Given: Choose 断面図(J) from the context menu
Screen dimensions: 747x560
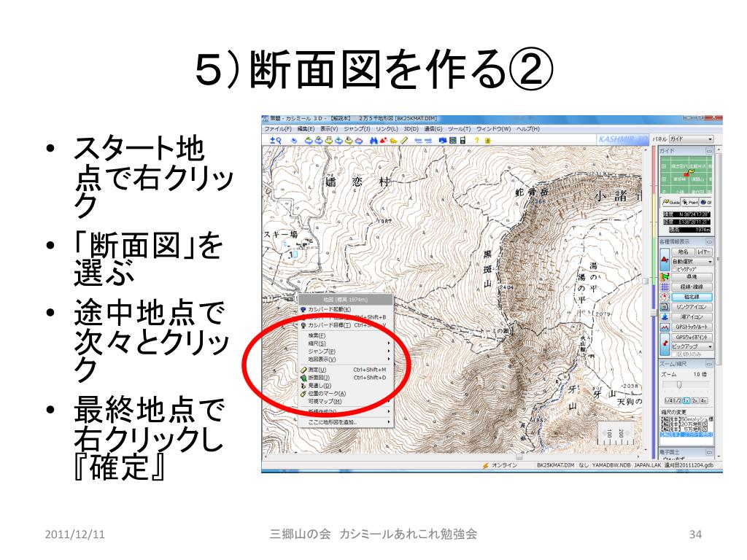Looking at the screenshot, I should [x=346, y=378].
